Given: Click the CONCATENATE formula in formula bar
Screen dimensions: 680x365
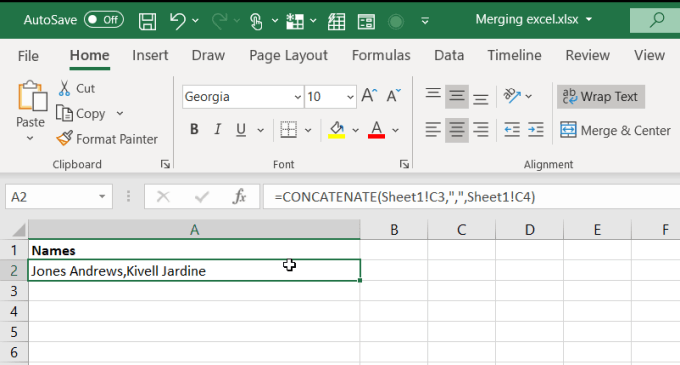Looking at the screenshot, I should (x=405, y=197).
